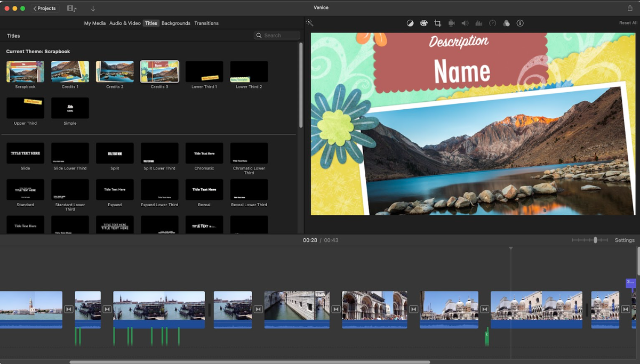The width and height of the screenshot is (640, 364).
Task: Select the canal alley clip in timeline
Action: point(297,310)
